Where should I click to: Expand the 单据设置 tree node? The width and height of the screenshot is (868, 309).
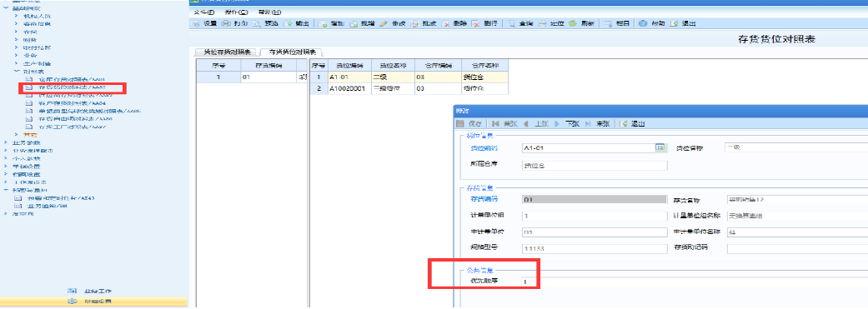7,166
